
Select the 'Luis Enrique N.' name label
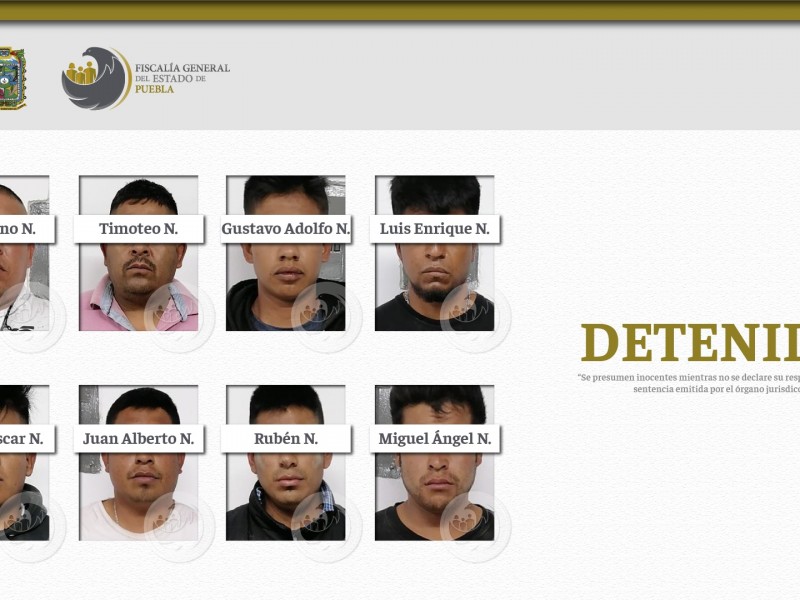(x=435, y=229)
